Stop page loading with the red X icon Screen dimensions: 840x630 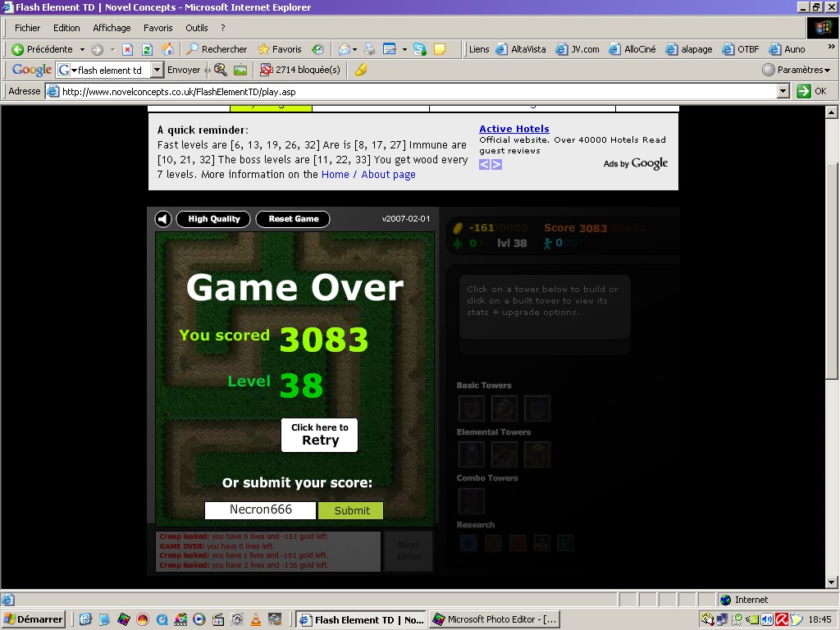[x=127, y=49]
